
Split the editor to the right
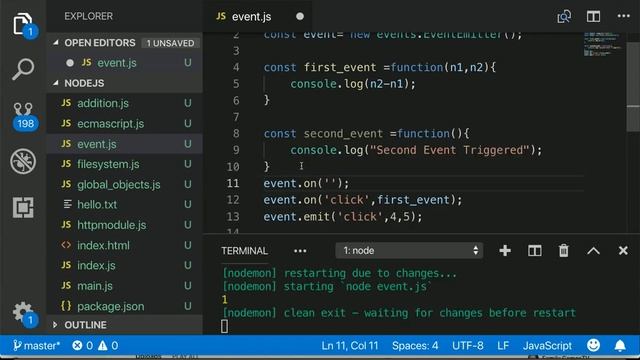593,16
